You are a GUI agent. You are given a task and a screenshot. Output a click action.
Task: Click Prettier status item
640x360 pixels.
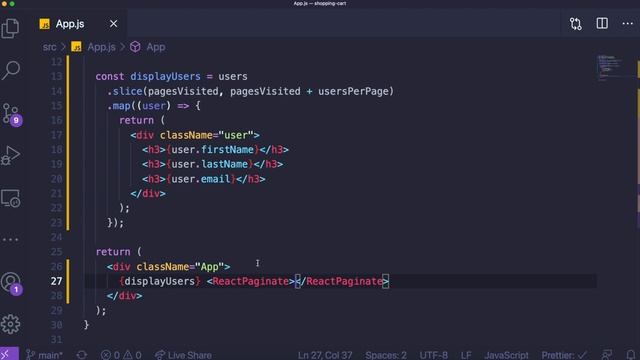click(564, 355)
